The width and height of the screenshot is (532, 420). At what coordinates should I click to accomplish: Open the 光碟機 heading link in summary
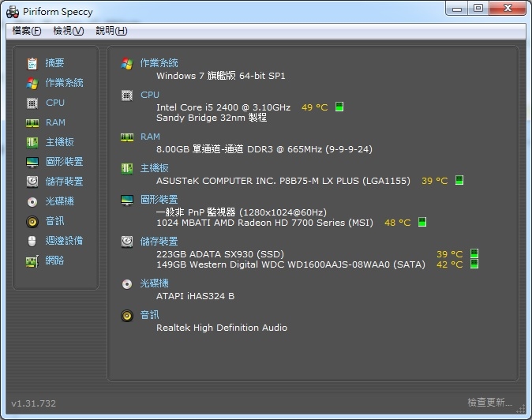click(155, 283)
